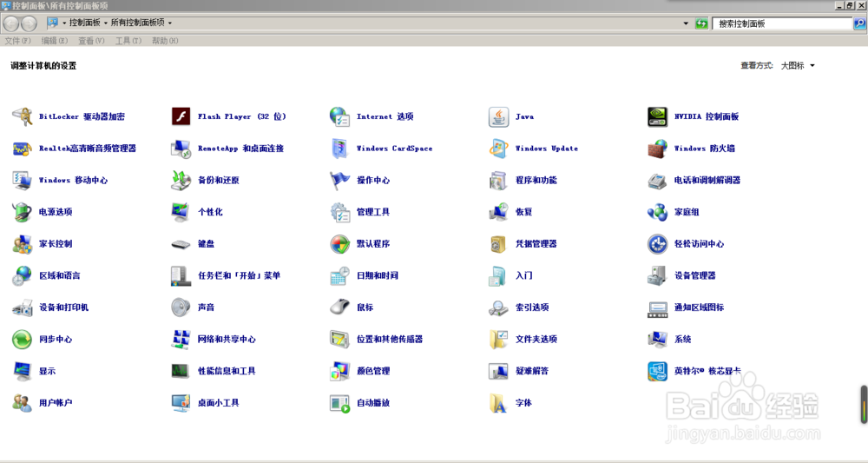868x463 pixels.
Task: Open the 文件(F) menu
Action: (x=17, y=41)
